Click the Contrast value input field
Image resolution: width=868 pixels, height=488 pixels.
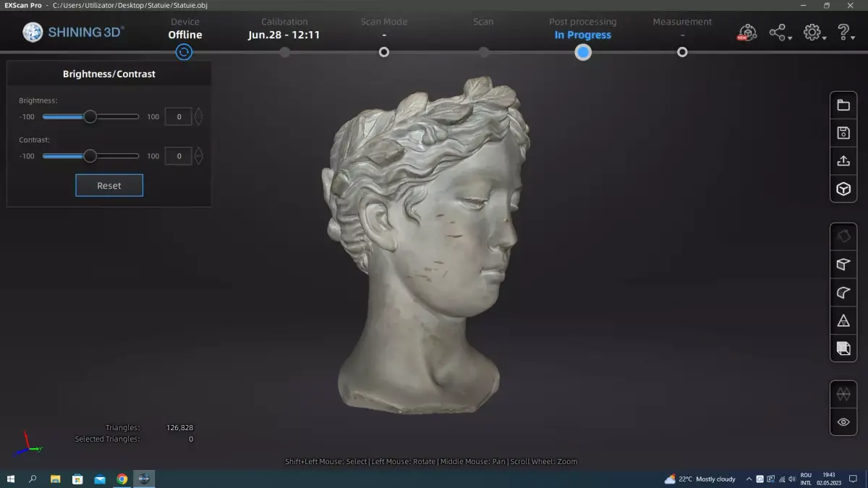(179, 155)
